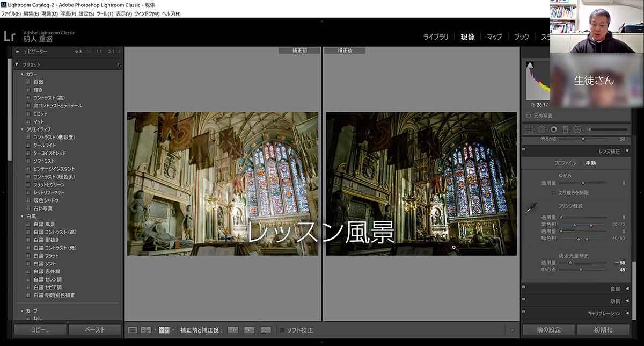The width and height of the screenshot is (644, 346).
Task: Open ファイル(F) menu
Action: point(11,13)
